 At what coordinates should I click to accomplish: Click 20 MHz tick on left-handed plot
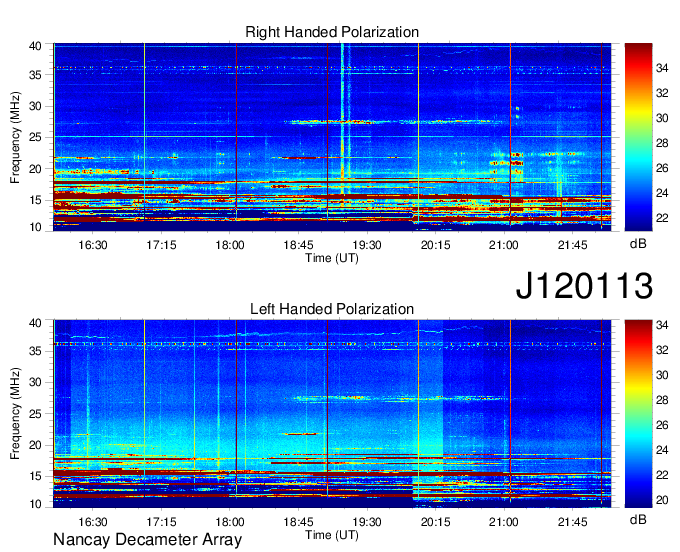coord(35,445)
